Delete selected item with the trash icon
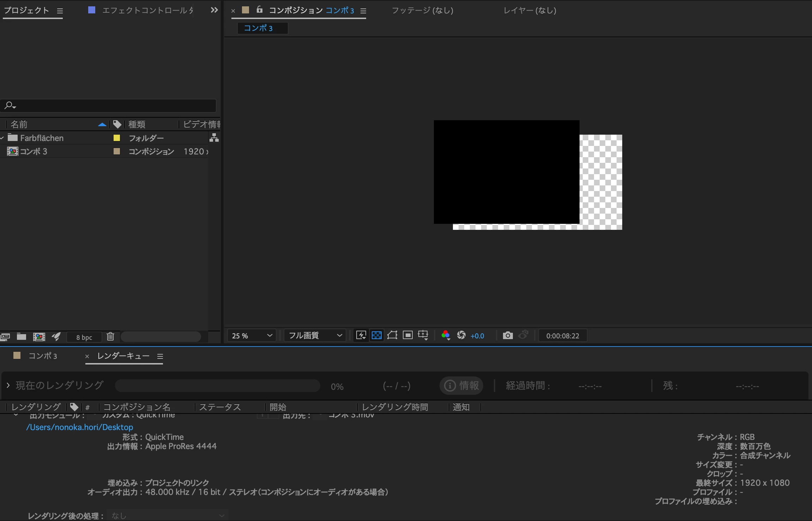This screenshot has height=521, width=812. tap(110, 337)
